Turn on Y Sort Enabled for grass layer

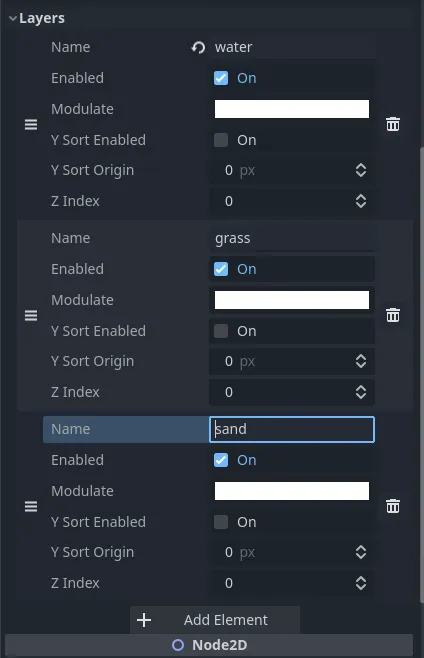click(221, 331)
